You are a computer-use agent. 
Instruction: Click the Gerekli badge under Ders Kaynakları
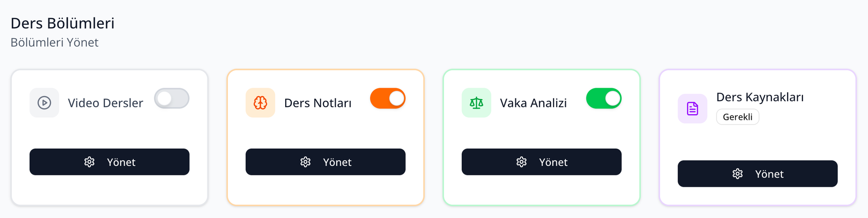[x=737, y=117]
